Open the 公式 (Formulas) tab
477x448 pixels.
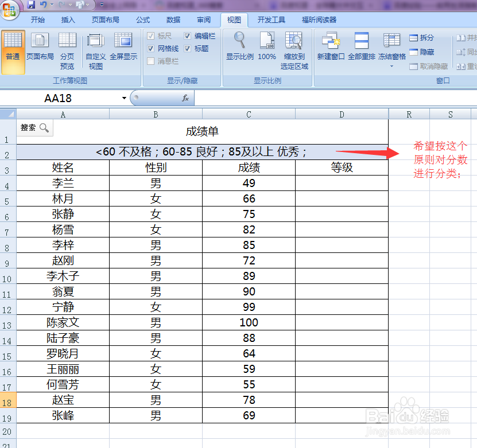tap(143, 20)
